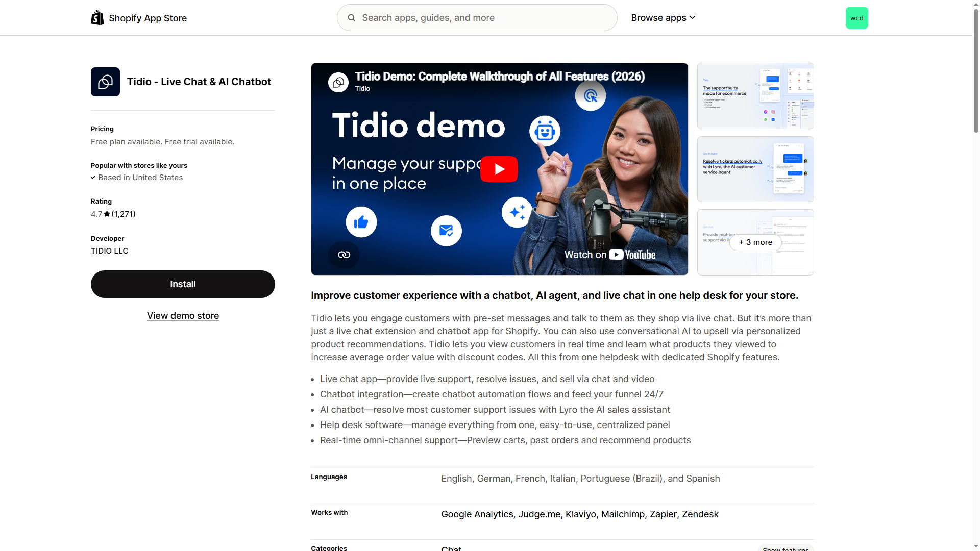Select the 'AI chatbot' Lyro bullet point
This screenshot has height=551, width=980.
(x=495, y=410)
